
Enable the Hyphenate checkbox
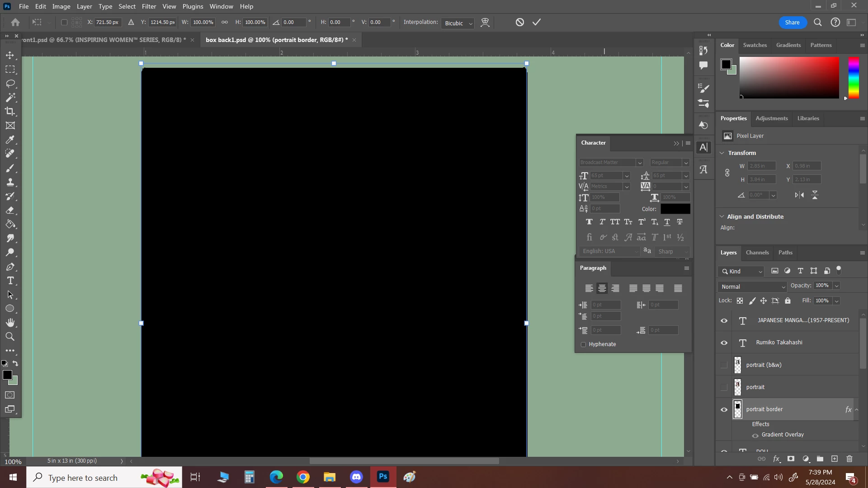[583, 344]
